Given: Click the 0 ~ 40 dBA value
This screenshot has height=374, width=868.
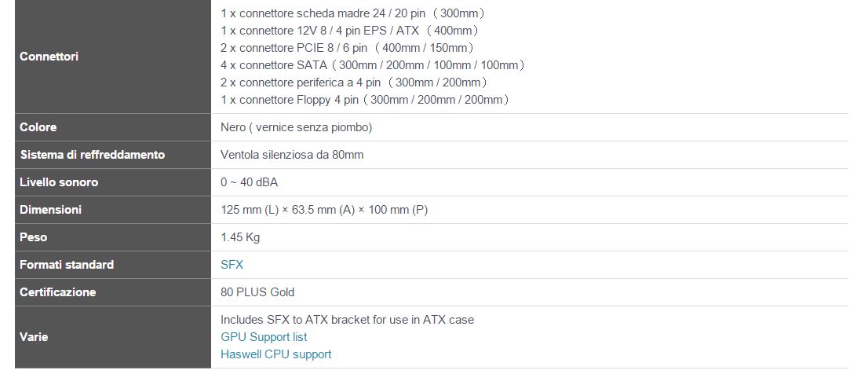Looking at the screenshot, I should 249,182.
